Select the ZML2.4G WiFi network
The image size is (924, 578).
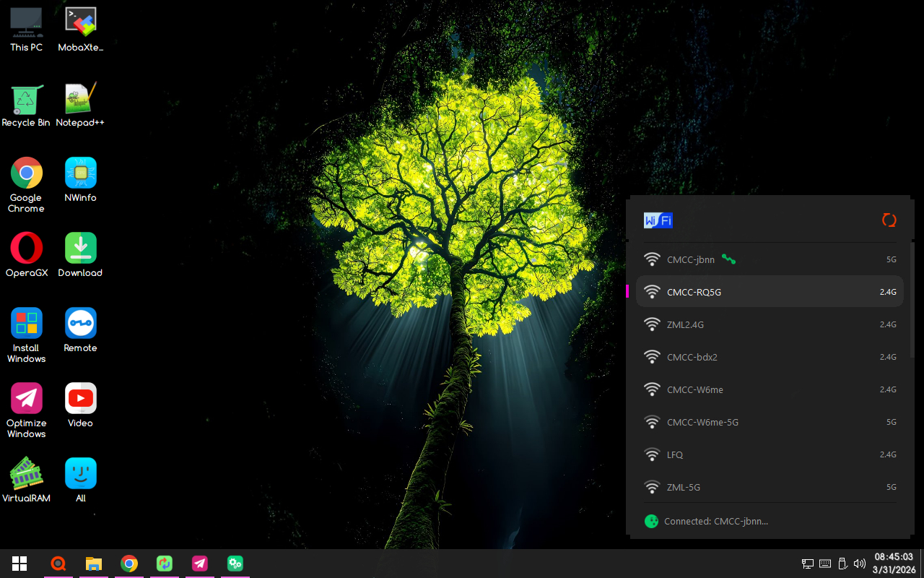770,324
